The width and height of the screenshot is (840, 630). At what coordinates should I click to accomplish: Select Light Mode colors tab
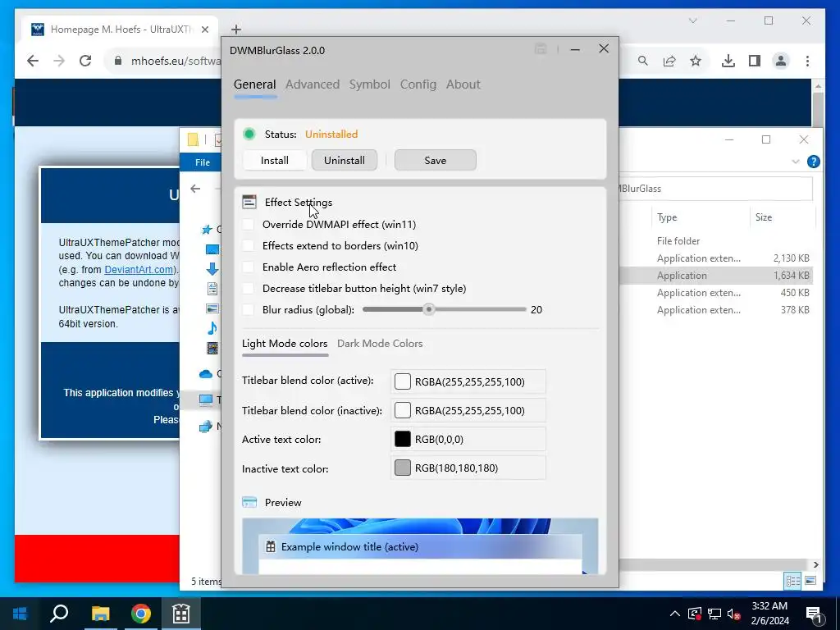pyautogui.click(x=285, y=344)
